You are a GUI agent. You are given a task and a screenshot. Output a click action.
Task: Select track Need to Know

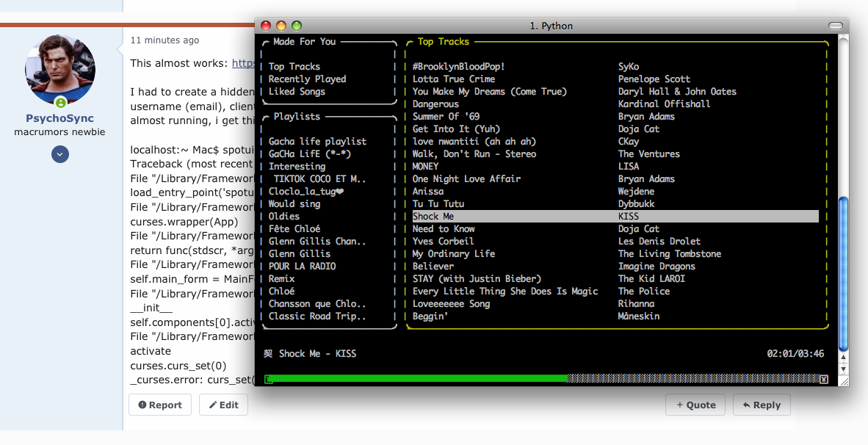pyautogui.click(x=444, y=228)
